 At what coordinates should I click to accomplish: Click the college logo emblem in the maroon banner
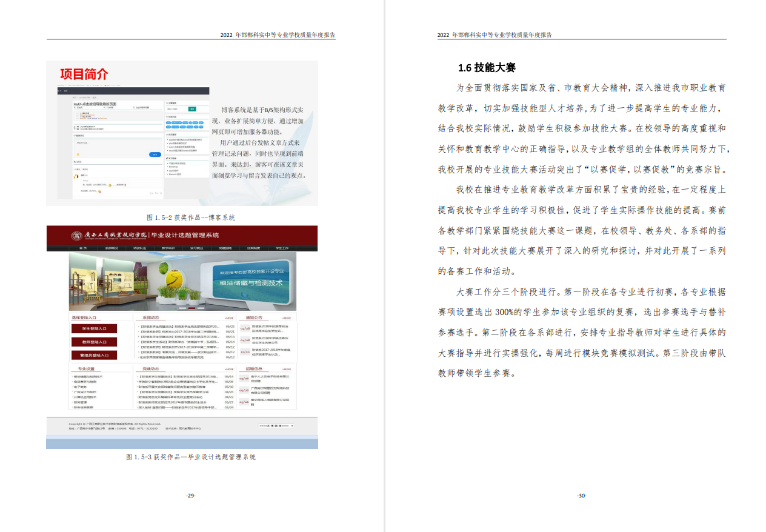[x=77, y=235]
